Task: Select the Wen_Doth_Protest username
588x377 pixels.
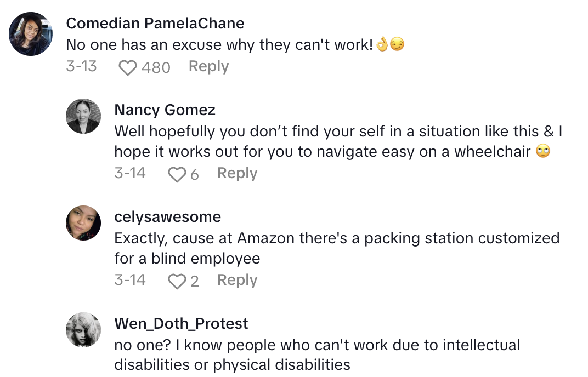Action: (x=181, y=324)
